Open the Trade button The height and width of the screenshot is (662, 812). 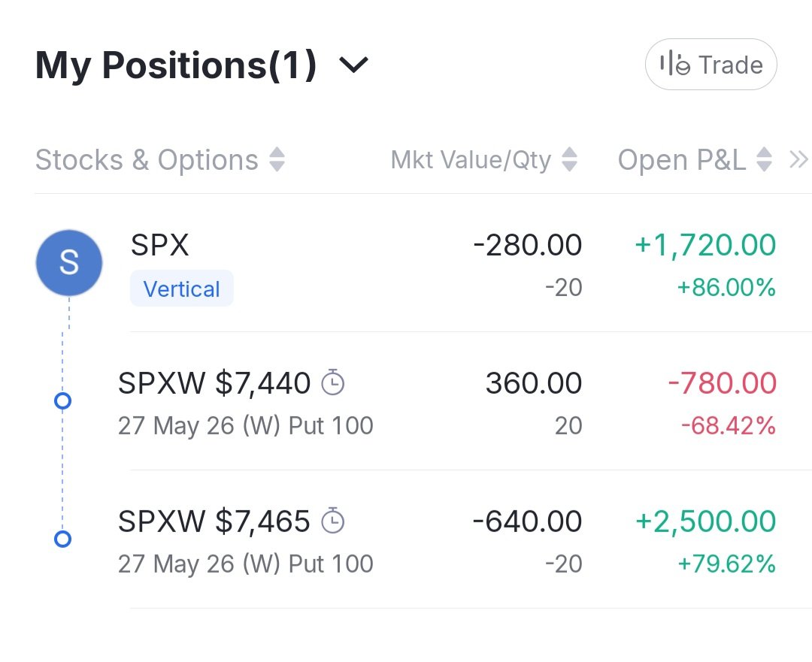[x=710, y=65]
